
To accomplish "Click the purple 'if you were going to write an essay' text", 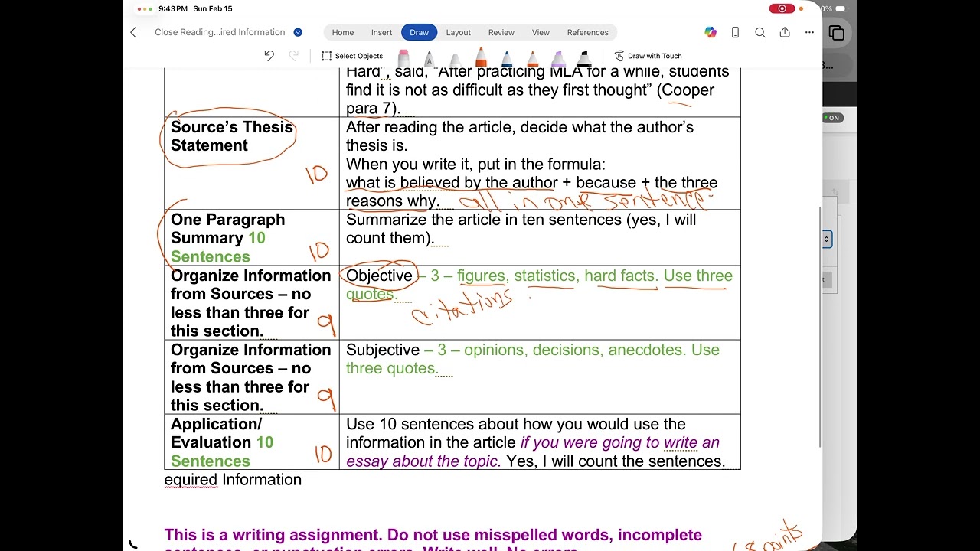I will (533, 452).
